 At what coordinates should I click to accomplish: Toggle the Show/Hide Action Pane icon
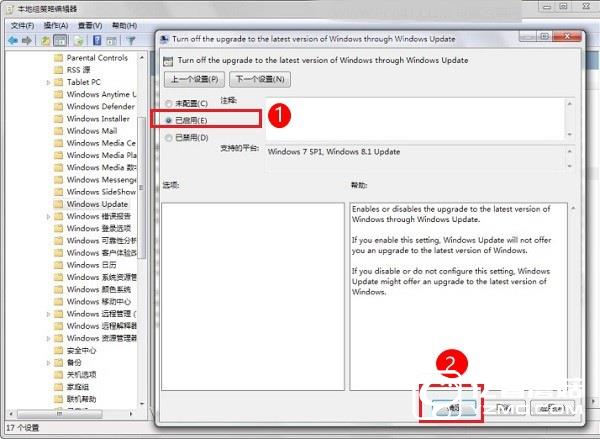[111, 41]
